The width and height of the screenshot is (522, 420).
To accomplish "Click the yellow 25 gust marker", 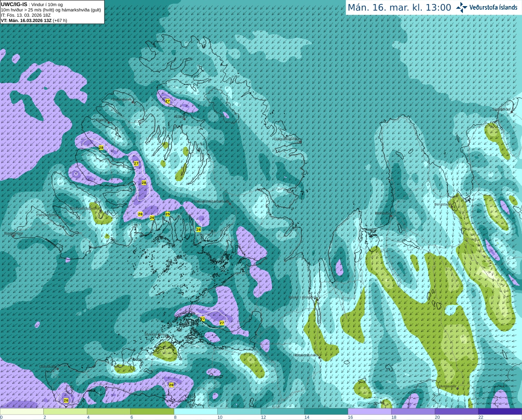I will coord(168,214).
